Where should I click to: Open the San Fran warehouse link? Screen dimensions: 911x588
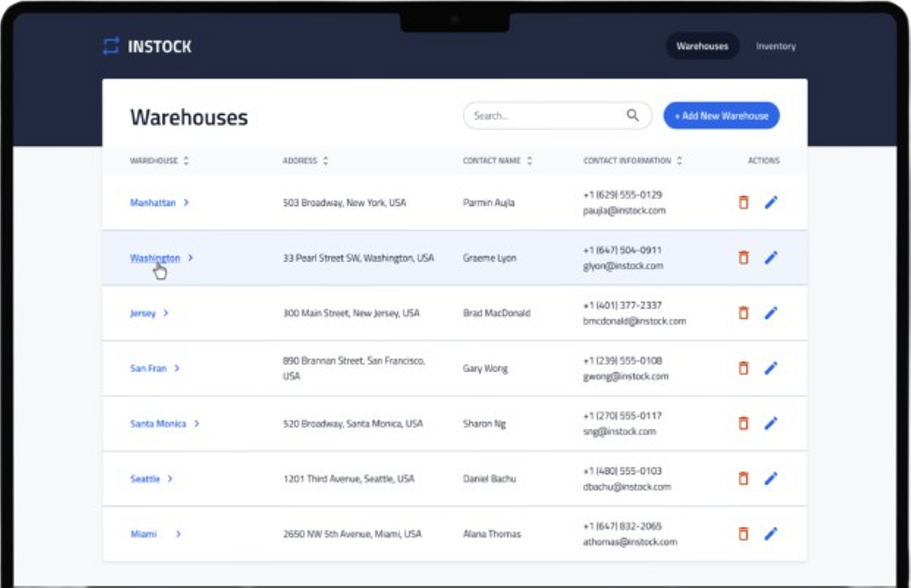[x=149, y=368]
